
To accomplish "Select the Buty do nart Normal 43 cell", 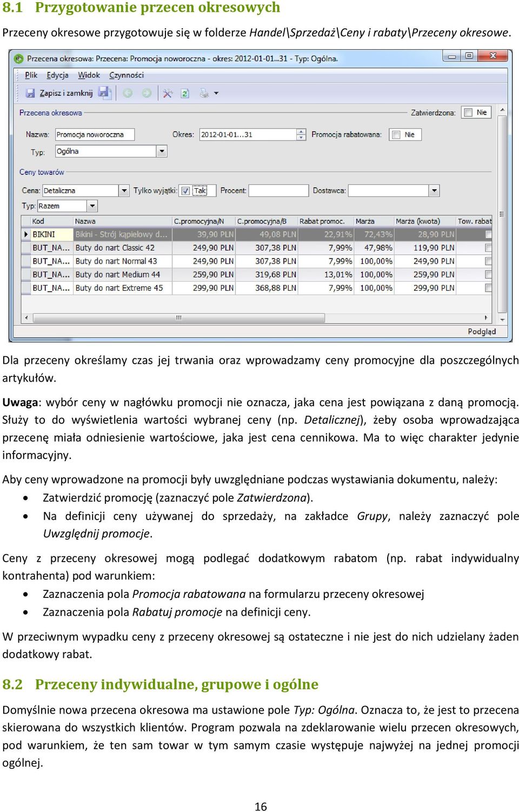I will (123, 261).
